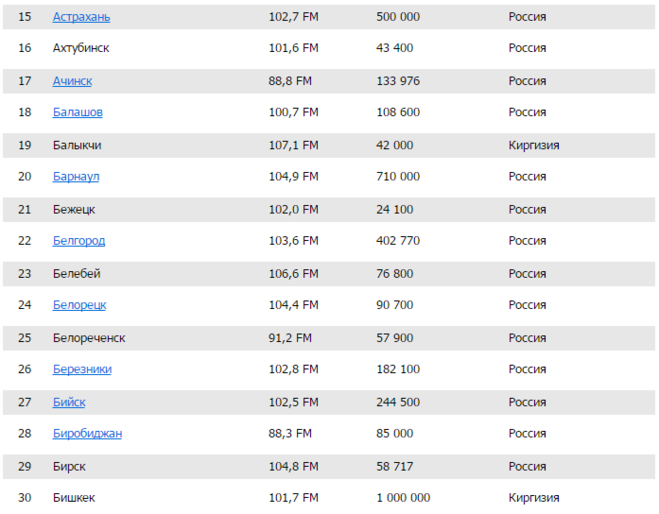Click the Белорецк city link
Screen dimensions: 659x514
click(x=79, y=305)
